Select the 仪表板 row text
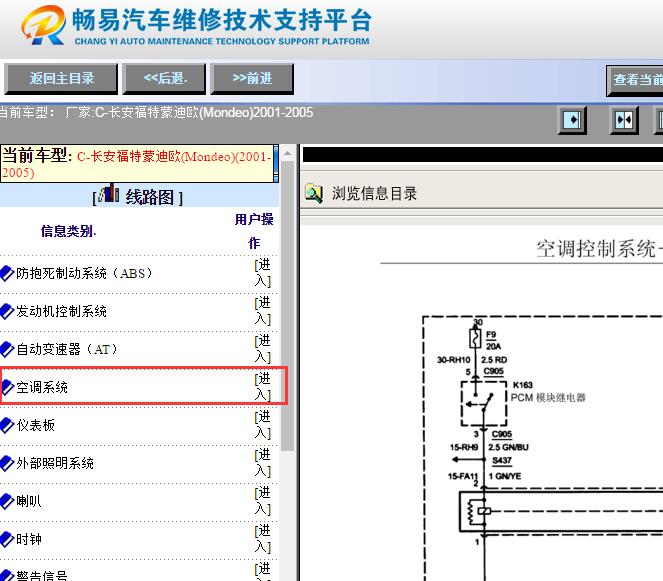 (36, 425)
